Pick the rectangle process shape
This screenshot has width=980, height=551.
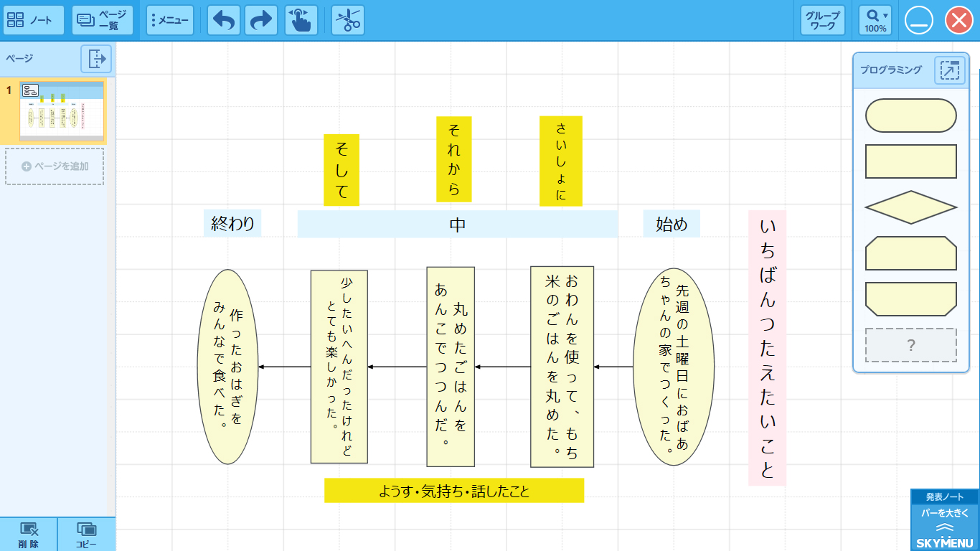(911, 161)
